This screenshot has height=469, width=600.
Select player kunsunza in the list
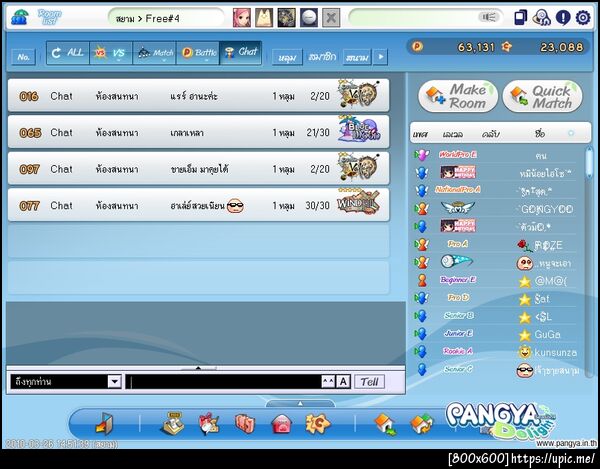(x=495, y=352)
